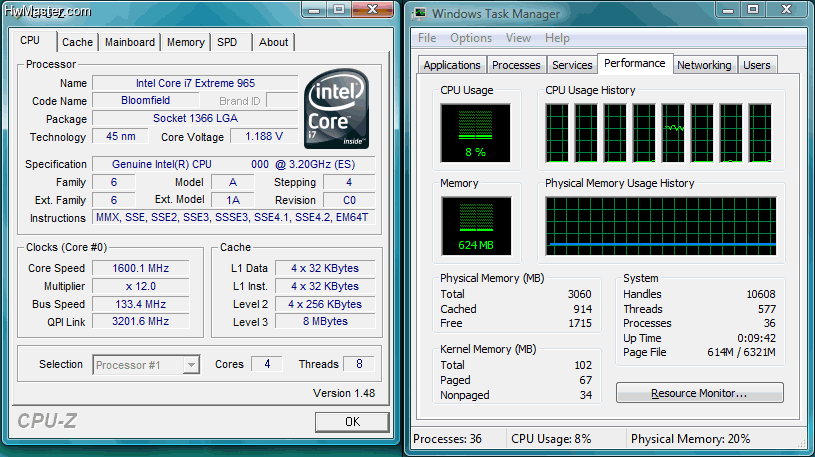
Task: Click the Physical Memory Usage History graph
Action: [661, 226]
